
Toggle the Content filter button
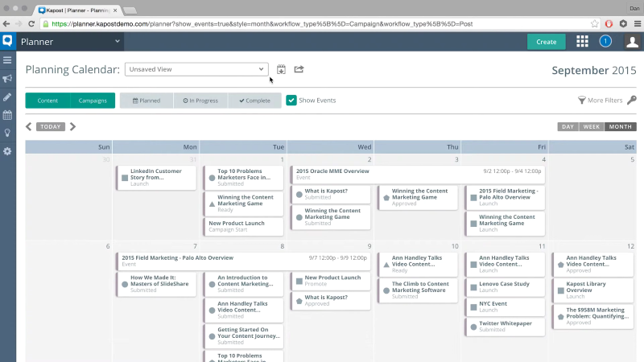tap(47, 101)
